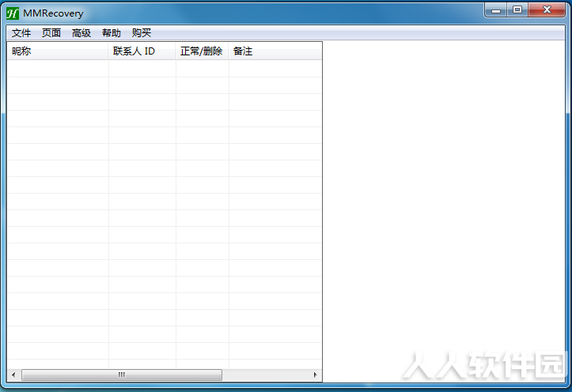The image size is (572, 392).
Task: Click the right arrow of horizontal scrollbar
Action: point(315,375)
